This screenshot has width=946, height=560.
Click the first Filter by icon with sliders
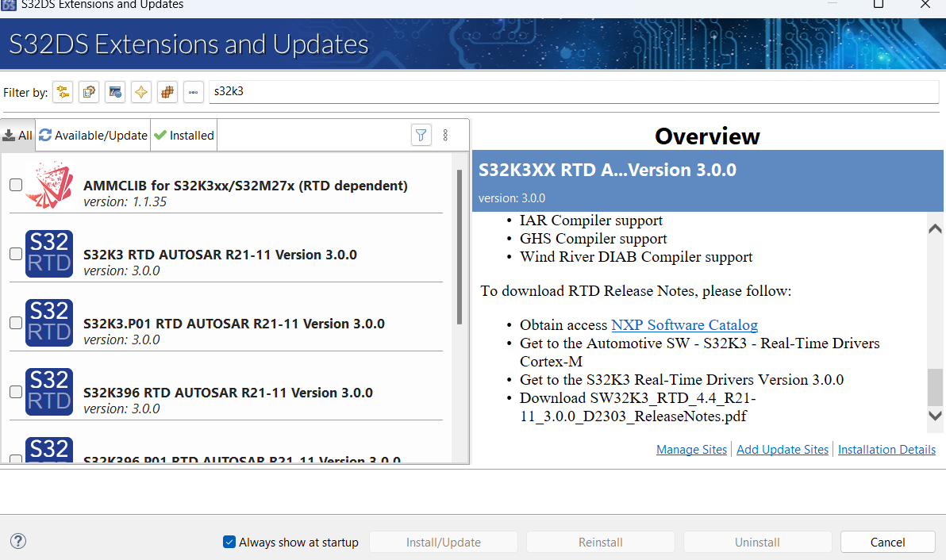point(63,92)
